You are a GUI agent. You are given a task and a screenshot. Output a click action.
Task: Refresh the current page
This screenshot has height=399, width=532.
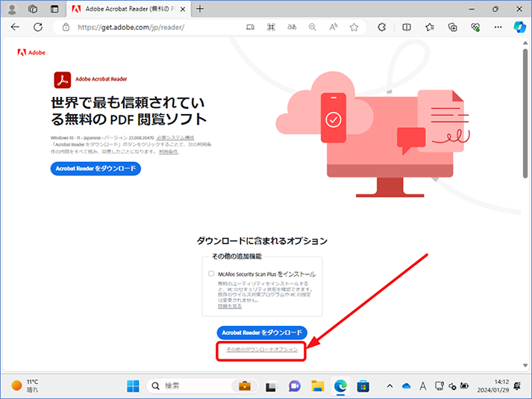click(x=38, y=27)
